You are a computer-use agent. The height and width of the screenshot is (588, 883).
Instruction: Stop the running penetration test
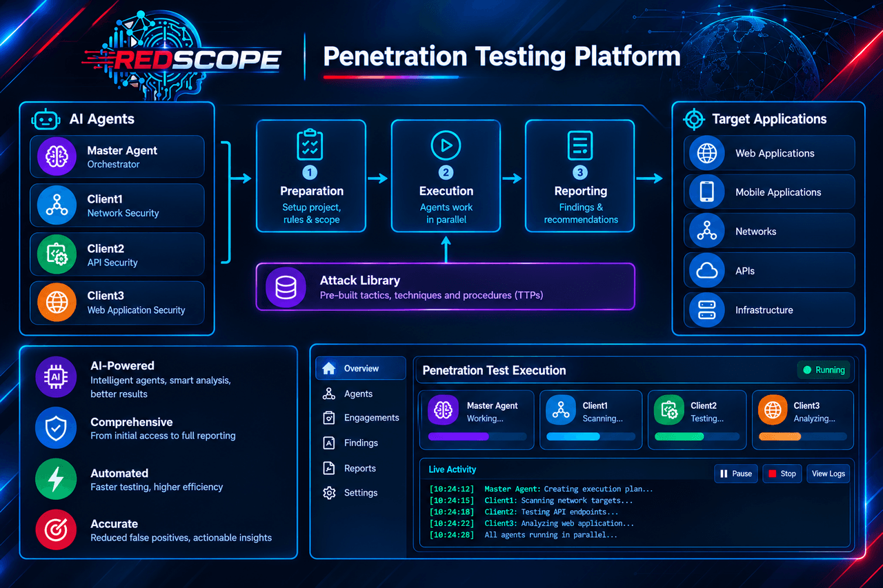(x=782, y=474)
